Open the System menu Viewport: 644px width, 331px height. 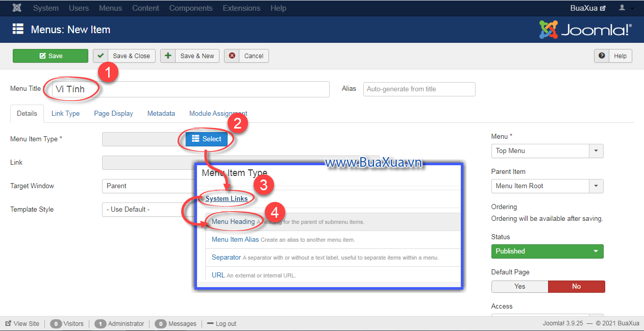point(46,8)
